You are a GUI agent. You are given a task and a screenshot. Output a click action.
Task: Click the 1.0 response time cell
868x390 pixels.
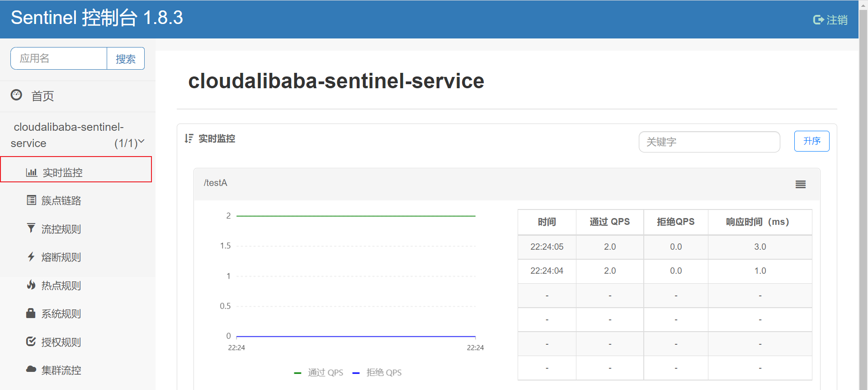[x=760, y=271]
